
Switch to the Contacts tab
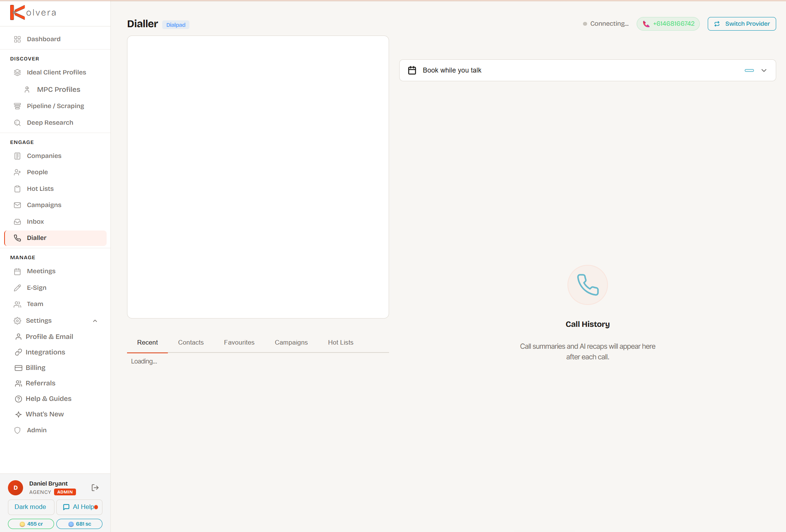click(191, 343)
